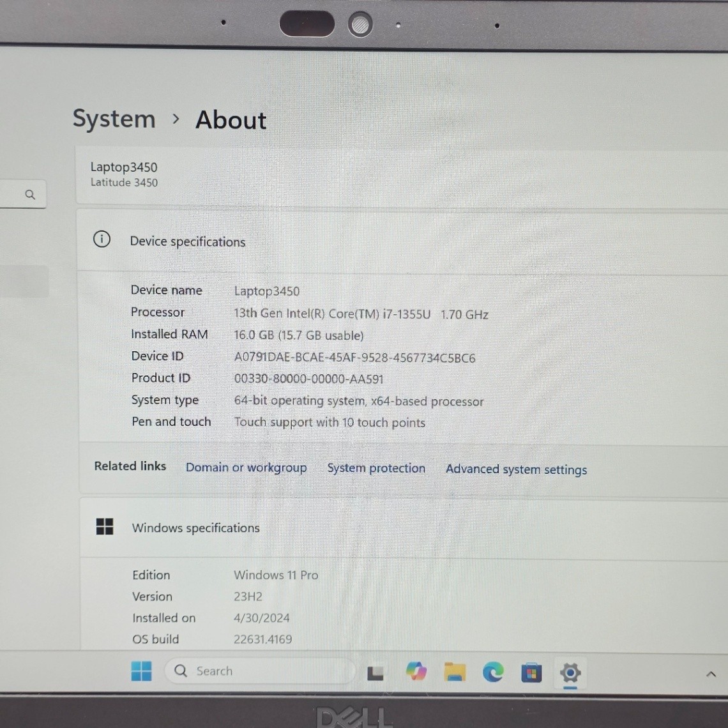Select OS build value 22631.4169
The width and height of the screenshot is (728, 728).
[x=263, y=639]
